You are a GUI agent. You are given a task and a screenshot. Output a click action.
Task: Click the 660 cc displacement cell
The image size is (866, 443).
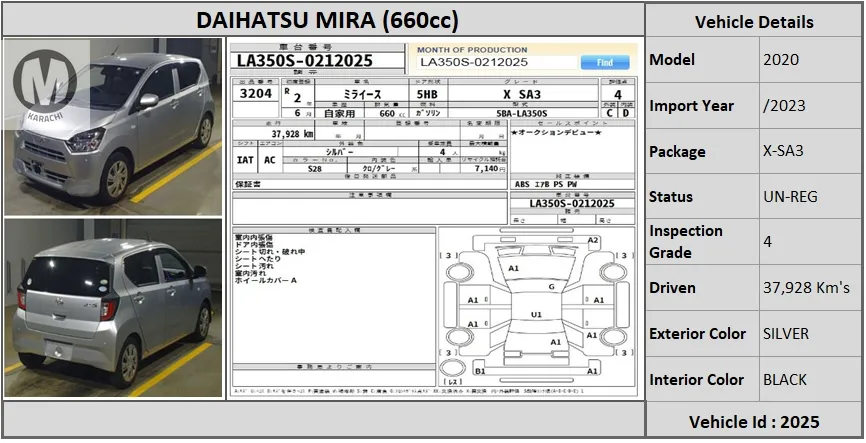point(389,113)
